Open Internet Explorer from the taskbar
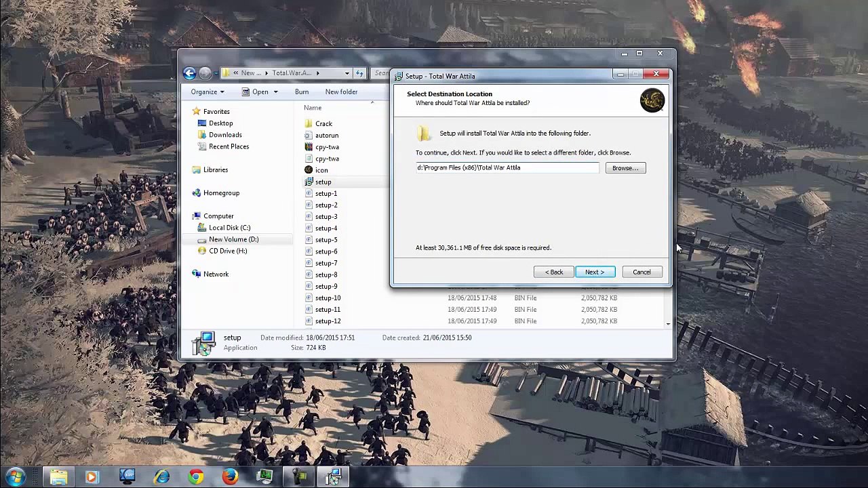The height and width of the screenshot is (488, 868). tap(161, 476)
